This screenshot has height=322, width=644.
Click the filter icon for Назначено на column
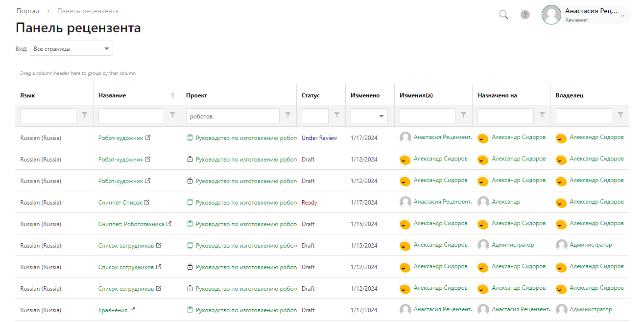coord(542,115)
